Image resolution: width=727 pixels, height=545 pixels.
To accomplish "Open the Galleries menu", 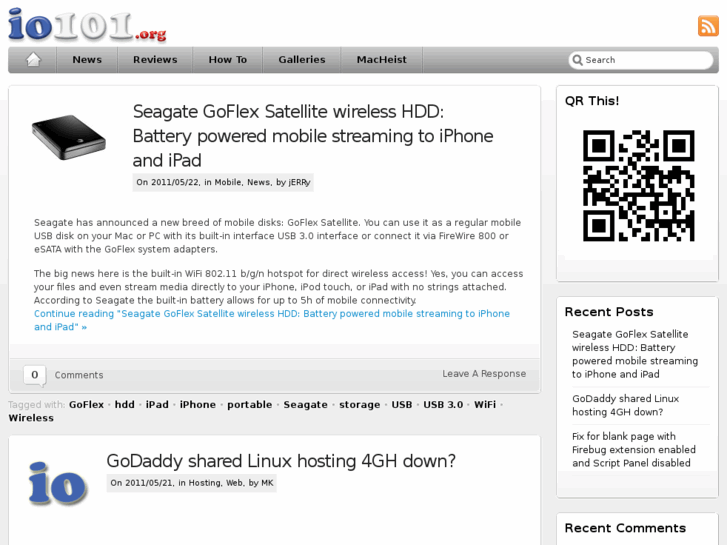I will (x=302, y=60).
